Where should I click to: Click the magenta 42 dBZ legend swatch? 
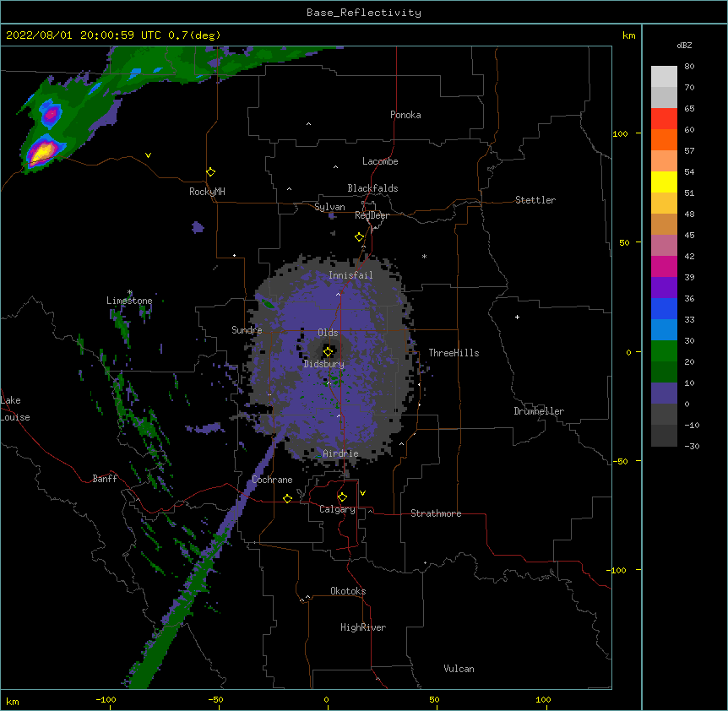[664, 267]
